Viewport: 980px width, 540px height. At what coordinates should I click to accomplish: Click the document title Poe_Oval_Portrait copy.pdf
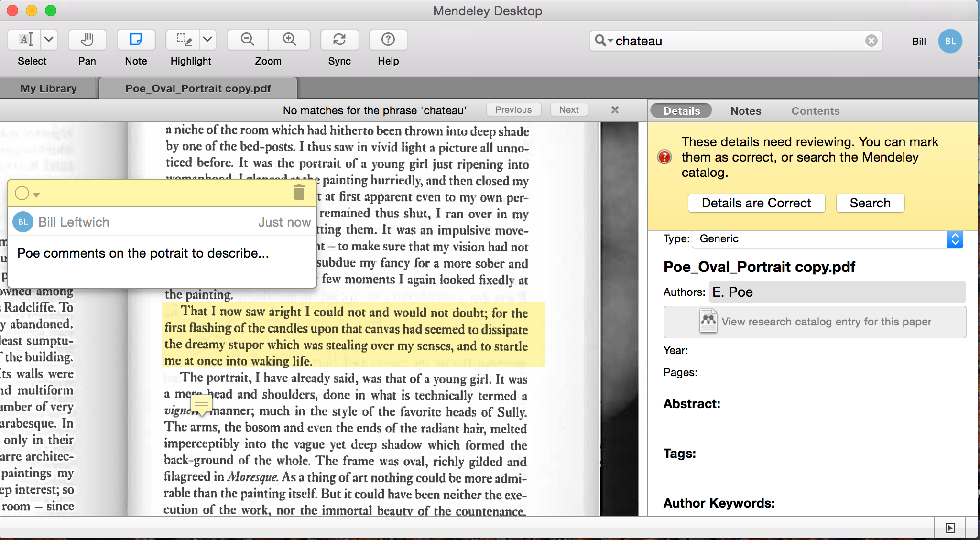(759, 267)
